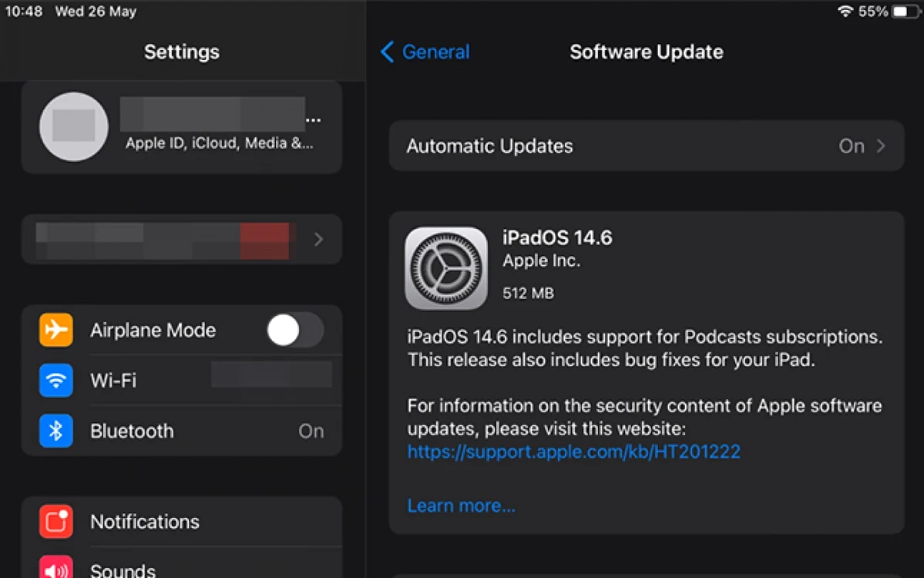Go back to General

[425, 52]
